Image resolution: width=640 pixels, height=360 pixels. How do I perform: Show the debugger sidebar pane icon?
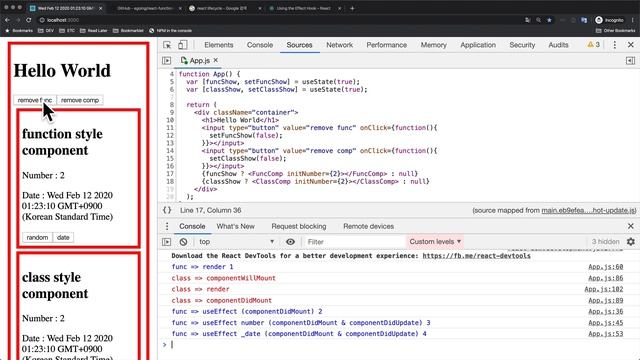point(630,60)
